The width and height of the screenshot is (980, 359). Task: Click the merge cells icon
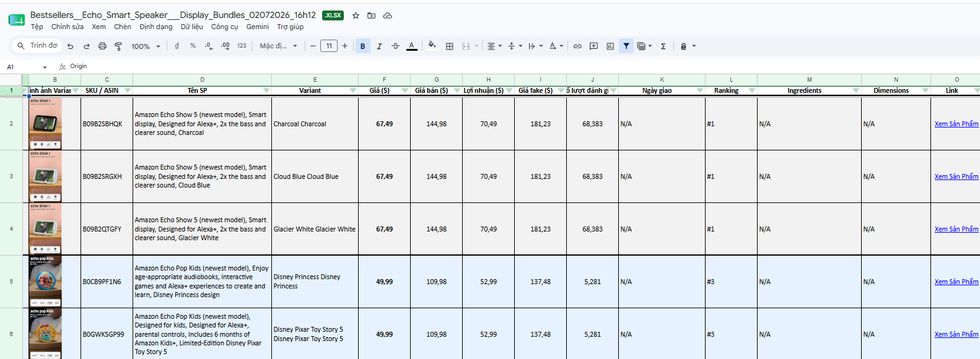tap(466, 46)
